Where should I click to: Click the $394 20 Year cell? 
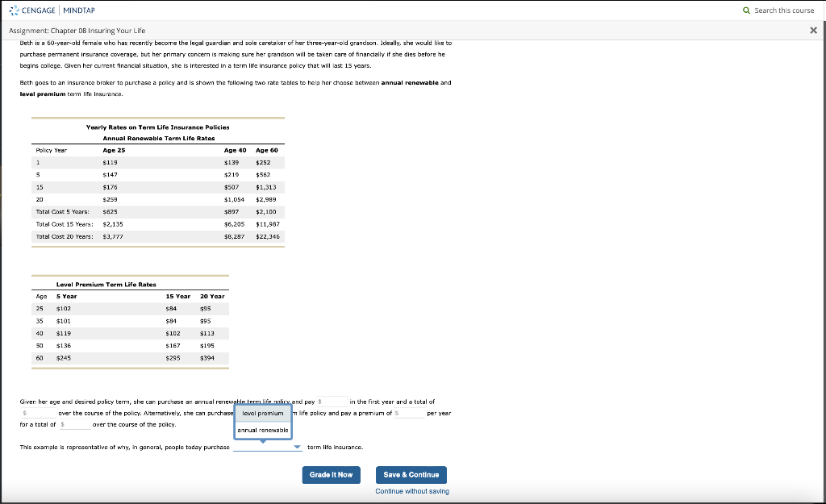click(x=207, y=357)
